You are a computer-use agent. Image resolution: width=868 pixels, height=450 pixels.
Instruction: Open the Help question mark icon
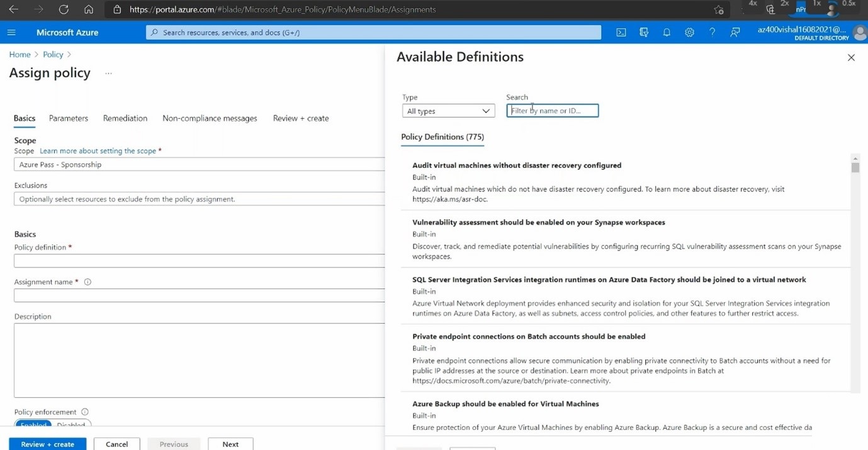pos(712,32)
